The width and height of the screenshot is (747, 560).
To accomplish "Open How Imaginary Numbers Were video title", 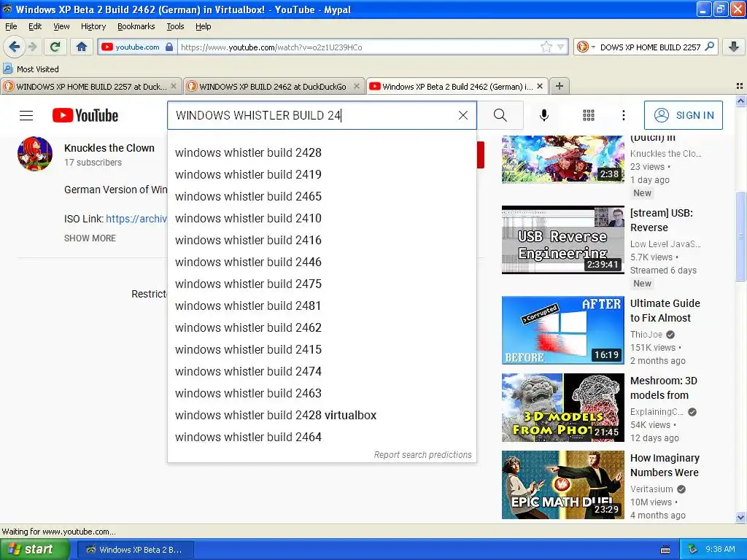I will pyautogui.click(x=665, y=465).
